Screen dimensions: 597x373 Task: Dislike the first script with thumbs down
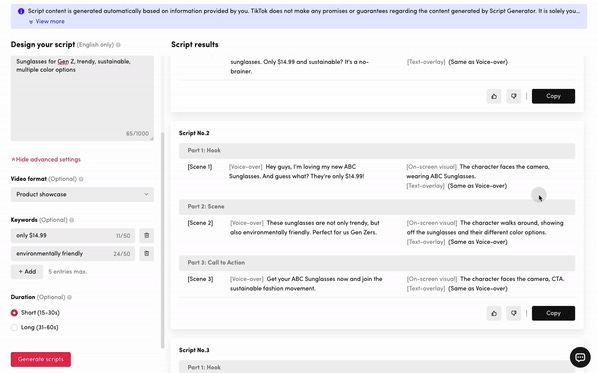coord(514,96)
